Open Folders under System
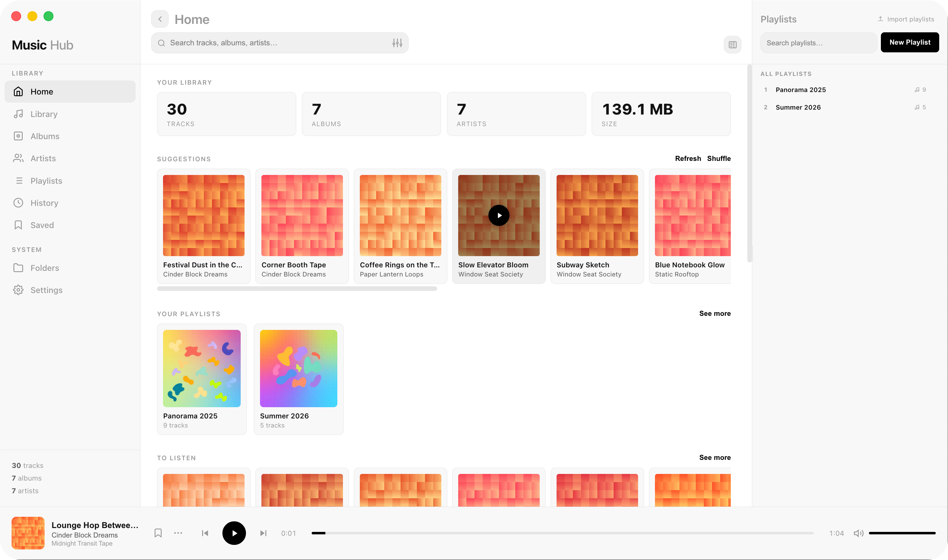This screenshot has height=560, width=948. point(70,268)
